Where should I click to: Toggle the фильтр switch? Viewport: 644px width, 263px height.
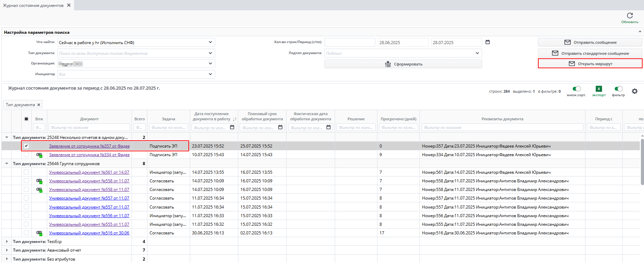[x=618, y=89]
